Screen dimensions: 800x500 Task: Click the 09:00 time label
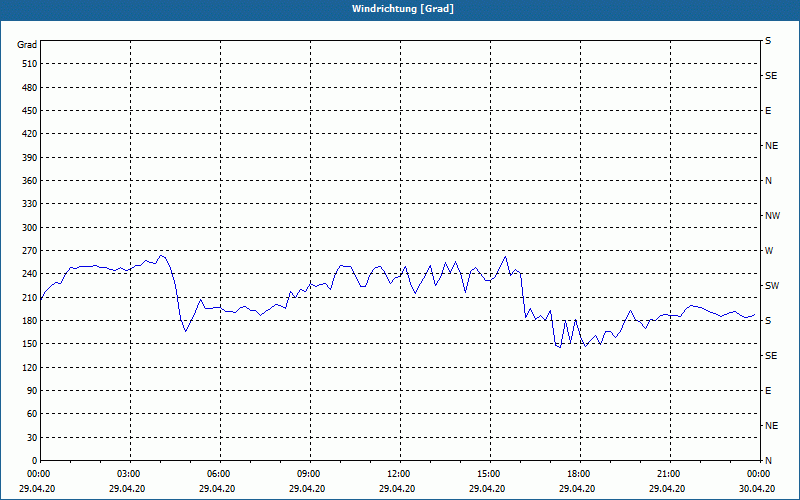(310, 474)
